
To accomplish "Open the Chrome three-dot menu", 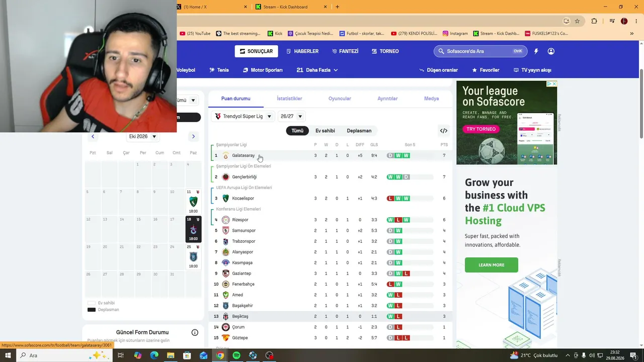I will coord(636,21).
